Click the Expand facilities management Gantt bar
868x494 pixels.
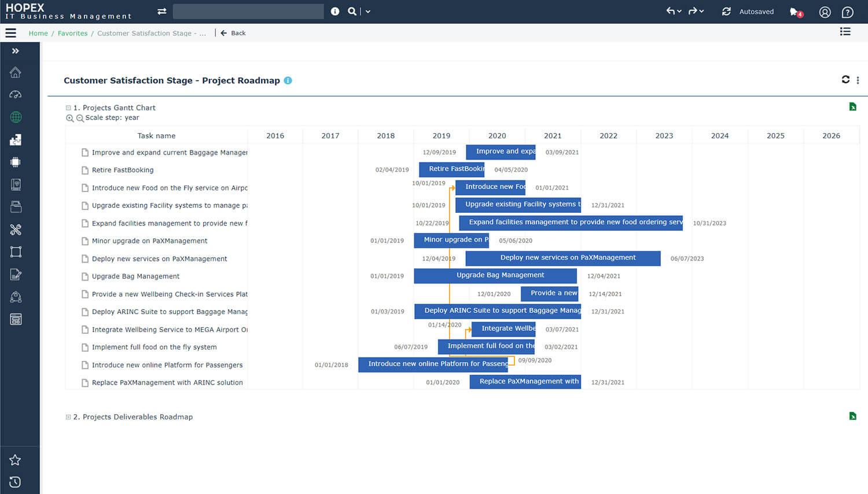tap(571, 223)
